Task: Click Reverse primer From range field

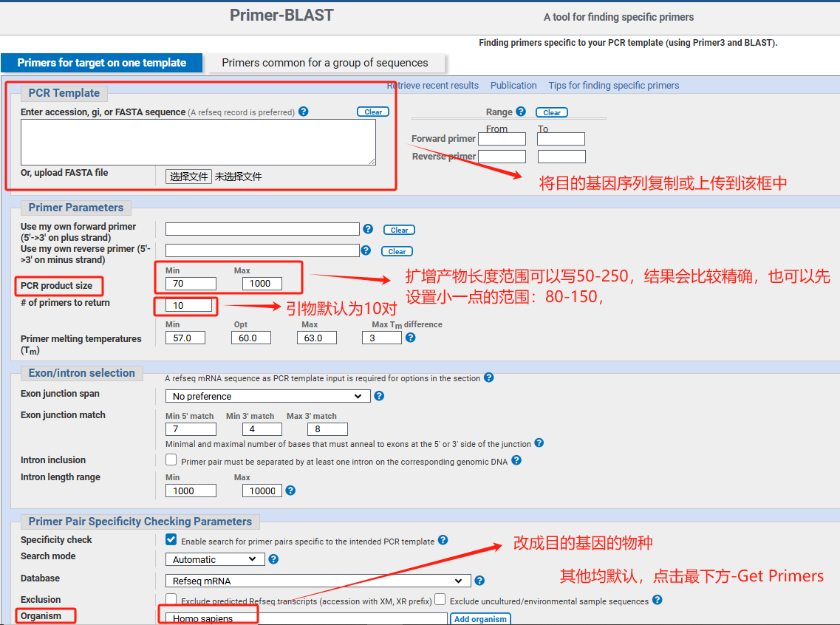Action: pos(502,157)
